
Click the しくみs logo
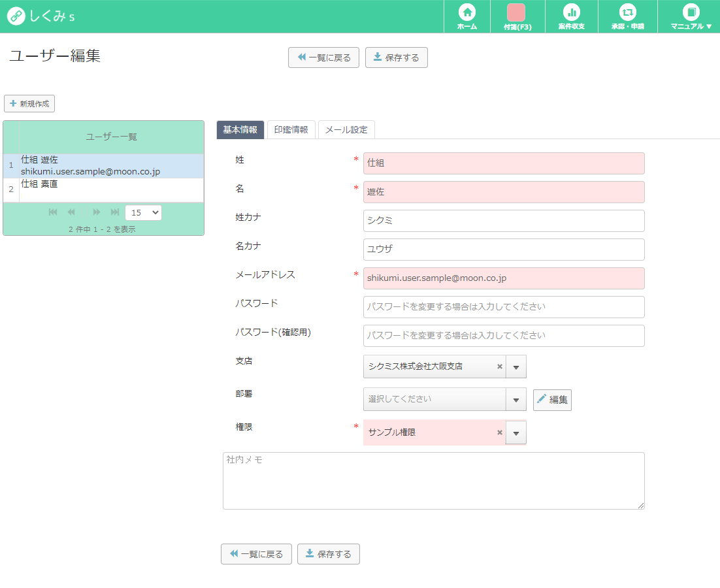(x=41, y=16)
